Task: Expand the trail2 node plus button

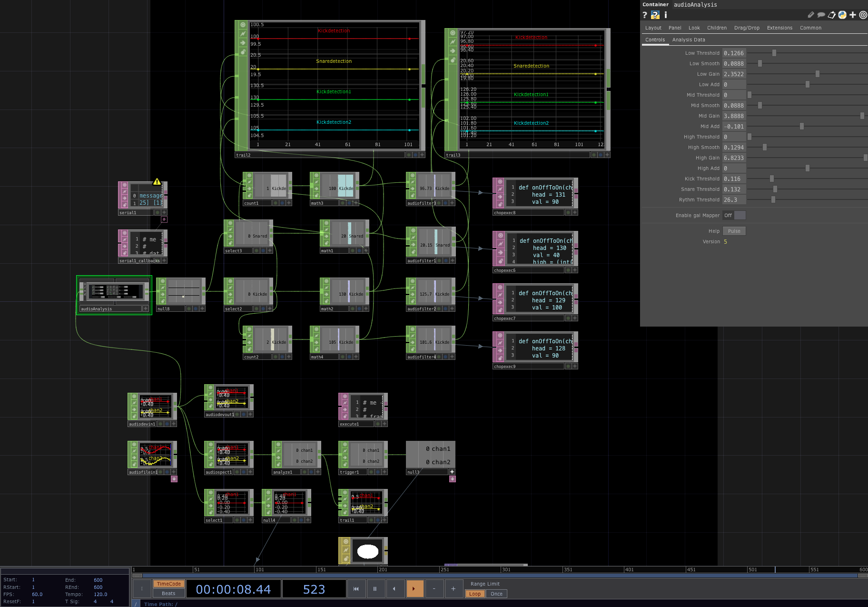Action: point(422,155)
